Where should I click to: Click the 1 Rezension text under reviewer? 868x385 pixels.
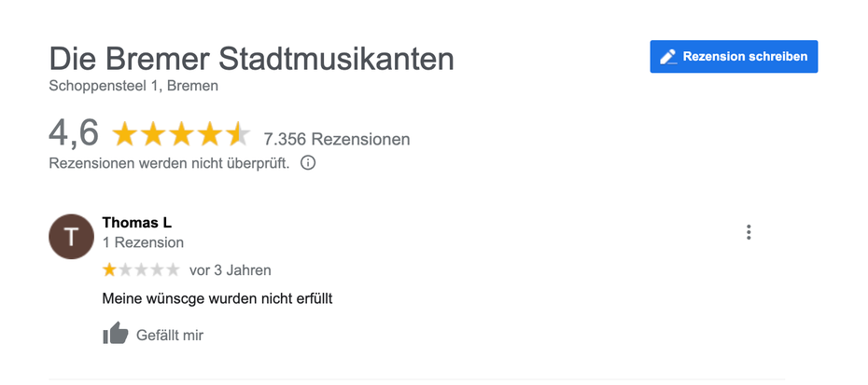(x=143, y=242)
